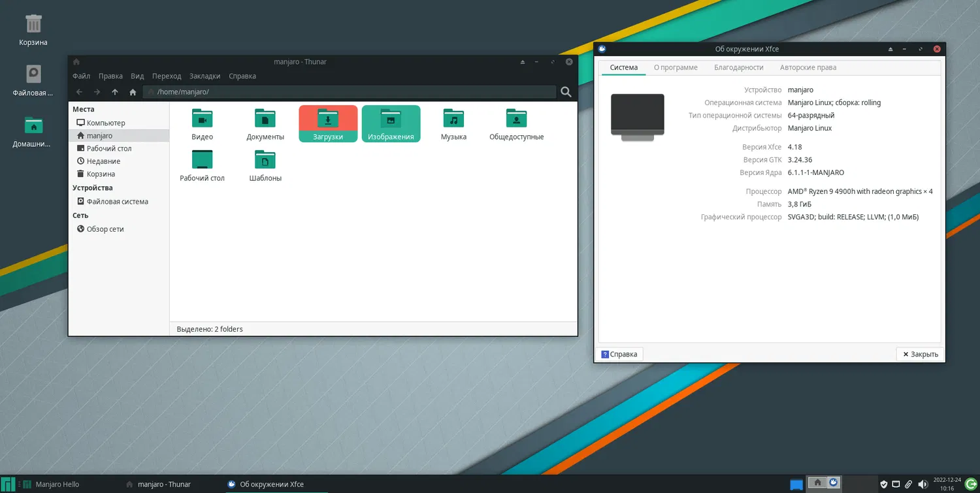
Task: Switch to the Система tab
Action: tap(624, 67)
